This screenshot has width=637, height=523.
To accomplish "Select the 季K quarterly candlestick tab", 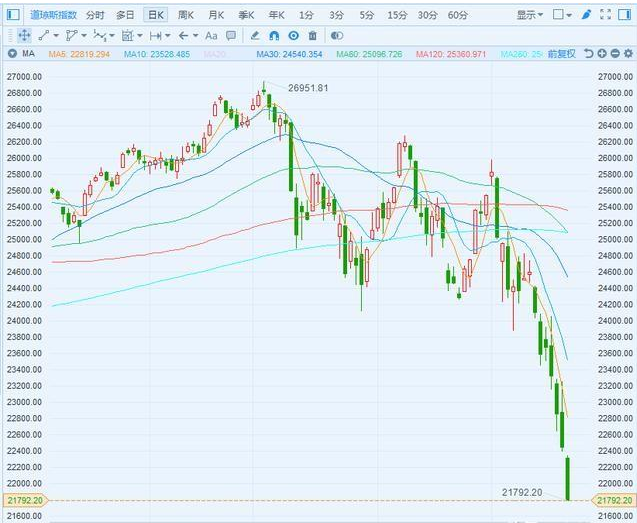I will click(246, 15).
